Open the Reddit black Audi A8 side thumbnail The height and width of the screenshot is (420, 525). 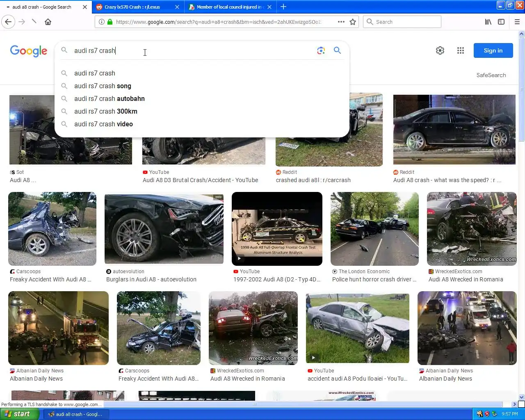[x=454, y=130]
